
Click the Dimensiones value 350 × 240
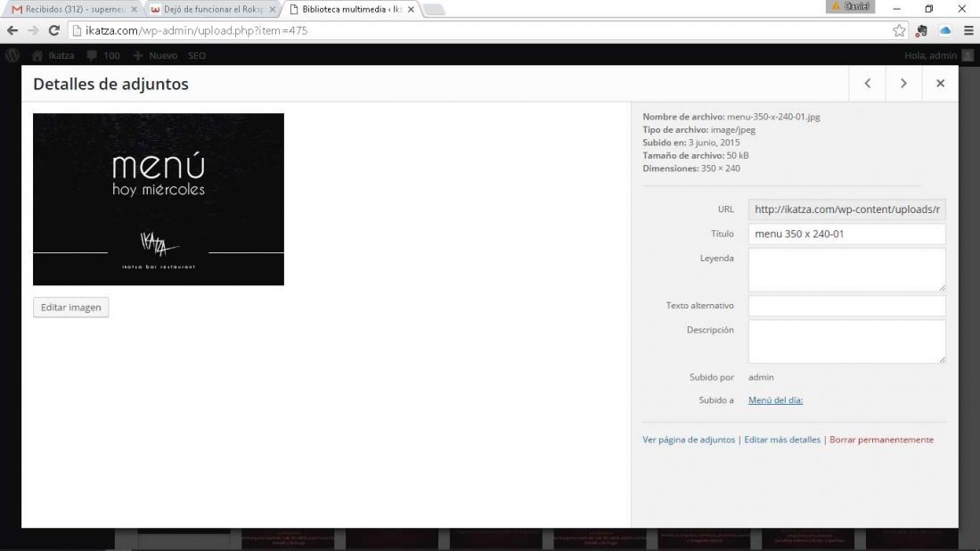click(x=720, y=169)
